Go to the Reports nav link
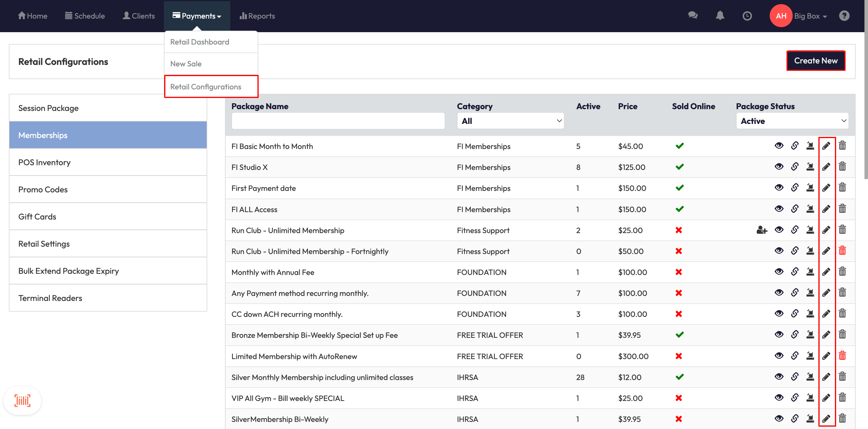Image resolution: width=868 pixels, height=429 pixels. pos(257,16)
